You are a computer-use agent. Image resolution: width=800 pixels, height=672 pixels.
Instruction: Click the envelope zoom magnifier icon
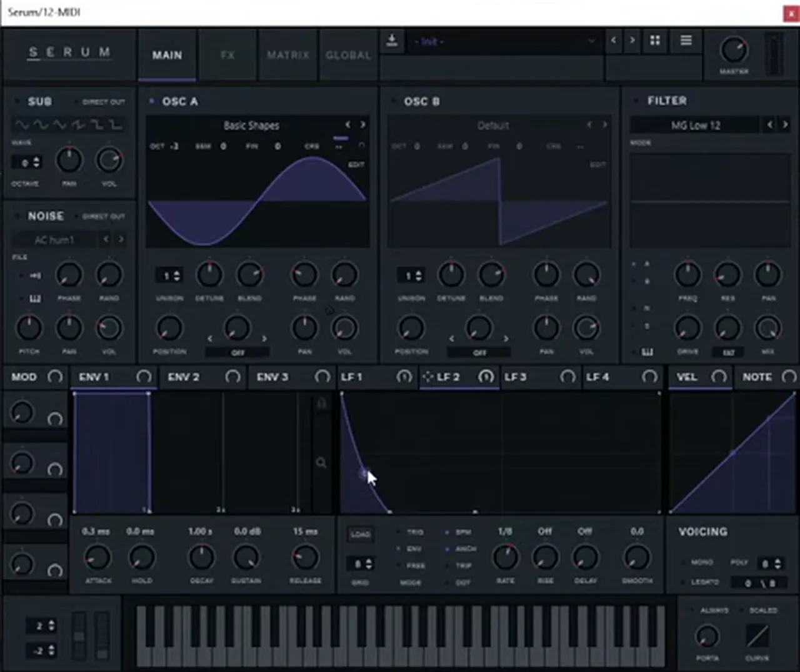(x=321, y=463)
